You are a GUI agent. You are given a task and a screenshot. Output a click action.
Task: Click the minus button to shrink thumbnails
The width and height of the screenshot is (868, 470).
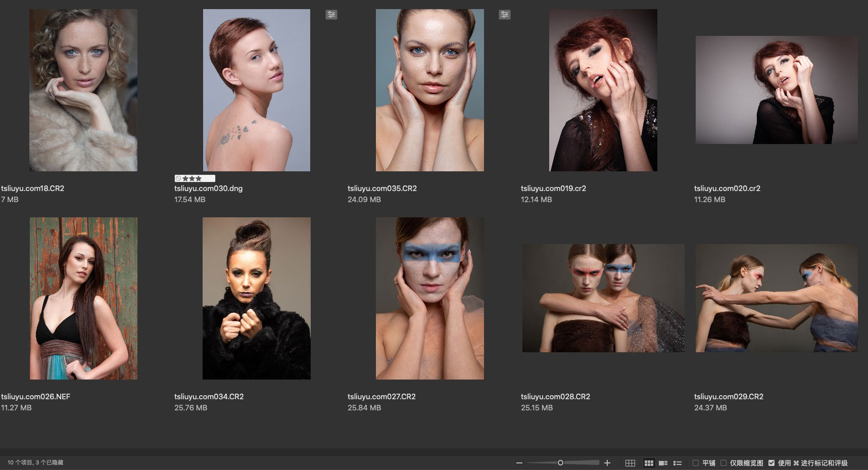pos(519,463)
